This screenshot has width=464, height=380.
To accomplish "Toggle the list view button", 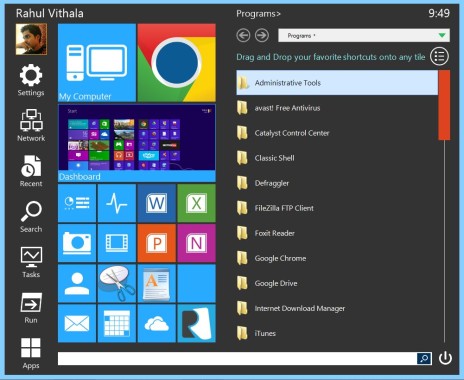I will [x=439, y=56].
